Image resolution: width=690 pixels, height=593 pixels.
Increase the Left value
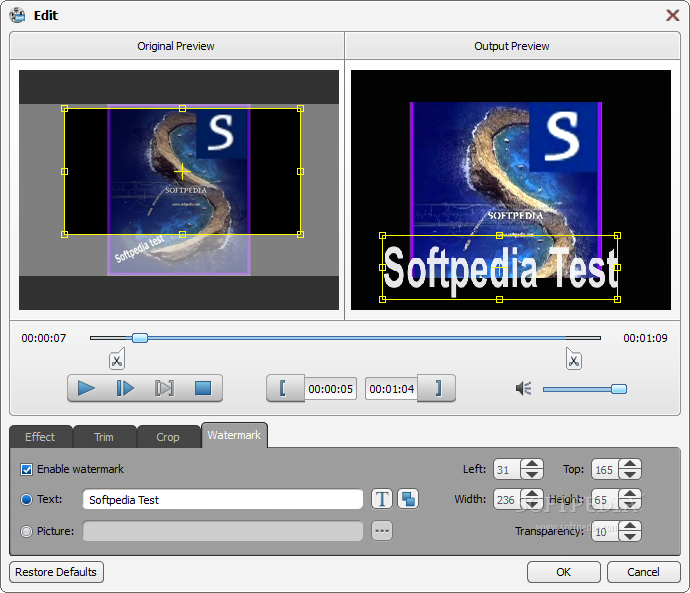coord(532,464)
